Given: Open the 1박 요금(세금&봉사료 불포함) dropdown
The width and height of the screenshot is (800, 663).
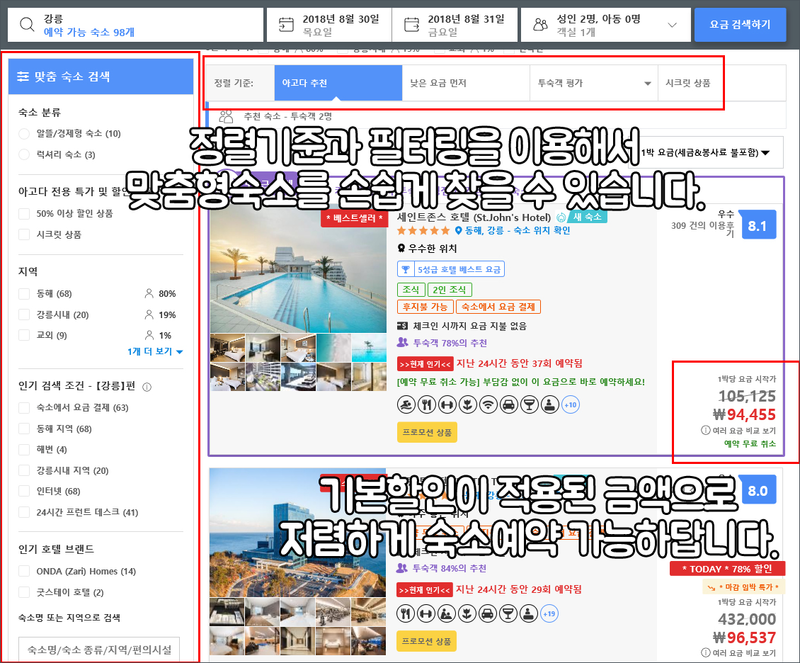Looking at the screenshot, I should [706, 152].
